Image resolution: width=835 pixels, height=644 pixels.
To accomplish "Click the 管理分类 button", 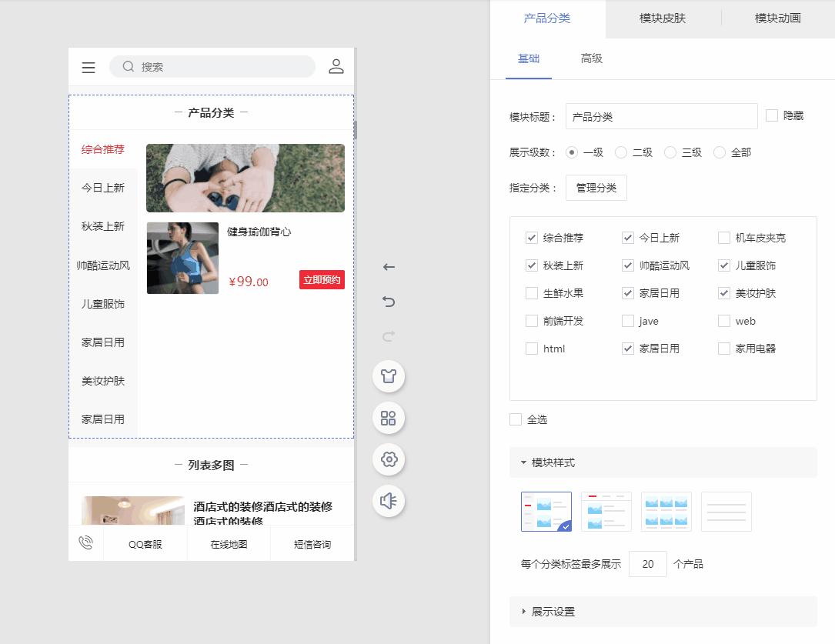I will click(x=596, y=188).
